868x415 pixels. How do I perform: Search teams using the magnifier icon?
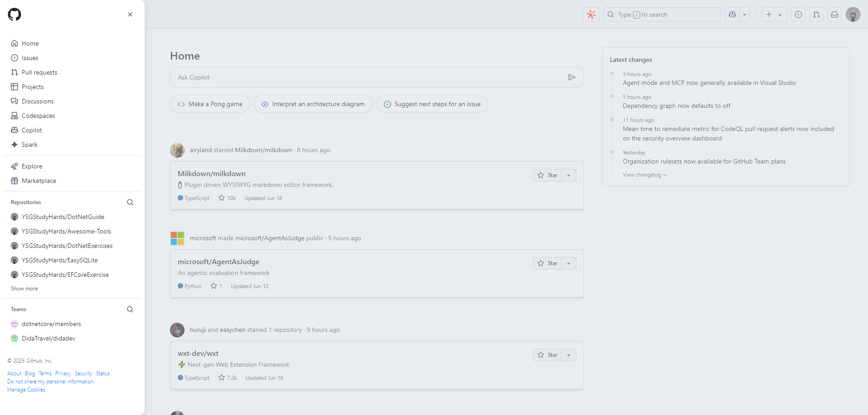click(x=130, y=309)
